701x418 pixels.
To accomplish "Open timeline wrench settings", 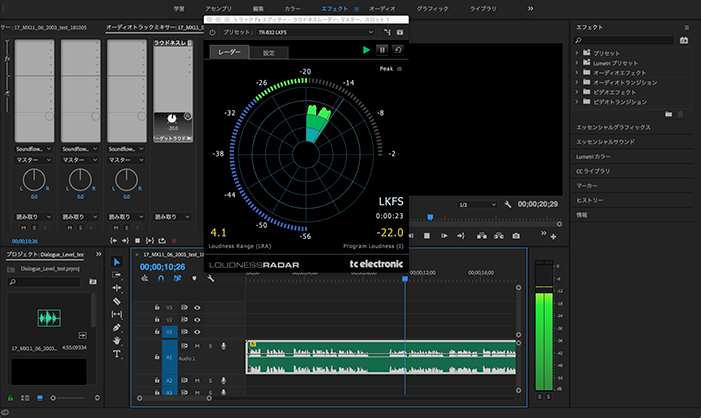I will [x=208, y=278].
